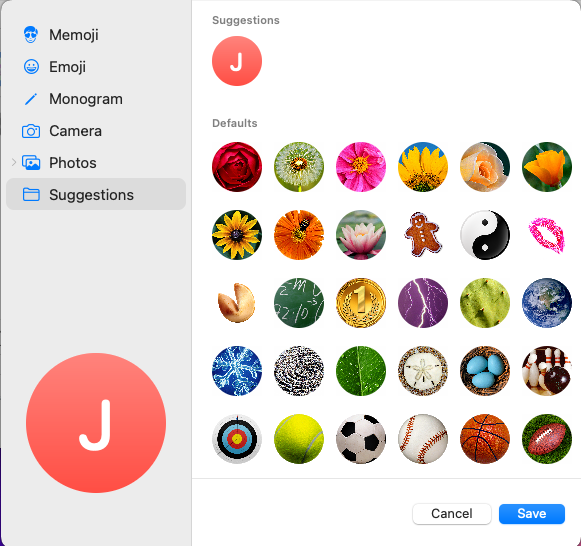The height and width of the screenshot is (546, 581).
Task: Pick the pink lips picture
Action: point(547,235)
